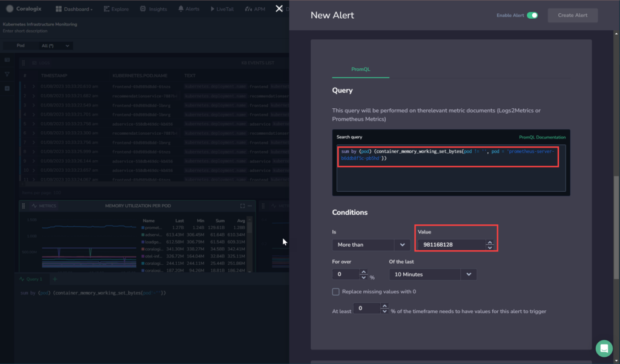The image size is (620, 364).
Task: Click the Coralogix logo
Action: (x=24, y=8)
